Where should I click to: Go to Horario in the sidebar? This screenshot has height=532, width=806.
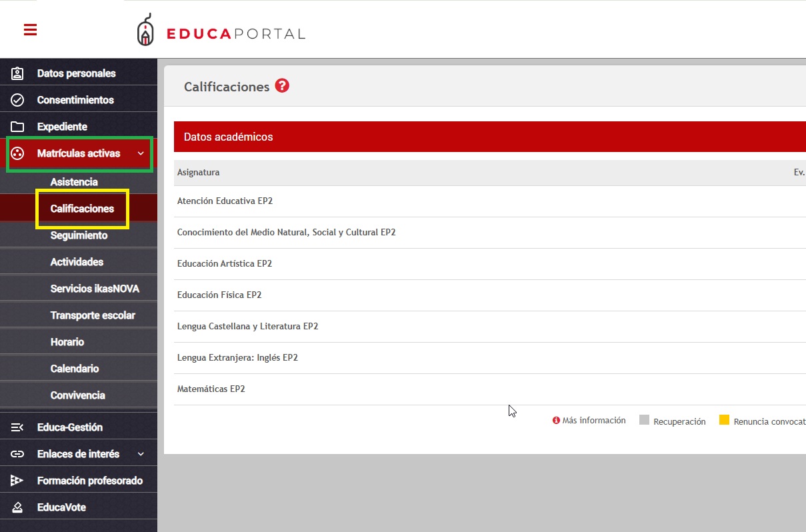tap(67, 342)
